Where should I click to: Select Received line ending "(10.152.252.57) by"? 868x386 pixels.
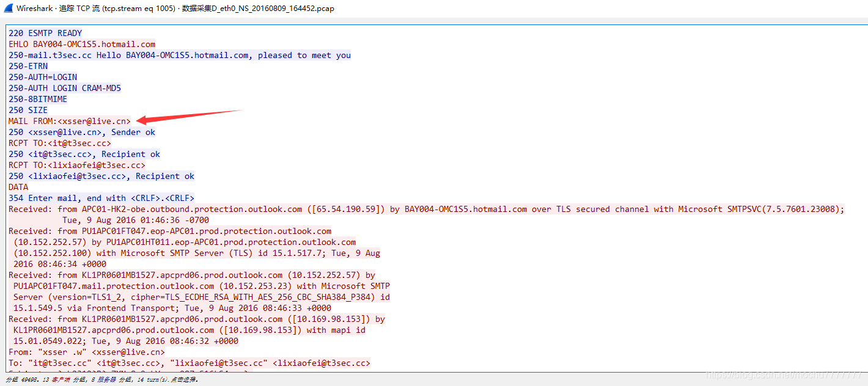coord(192,275)
